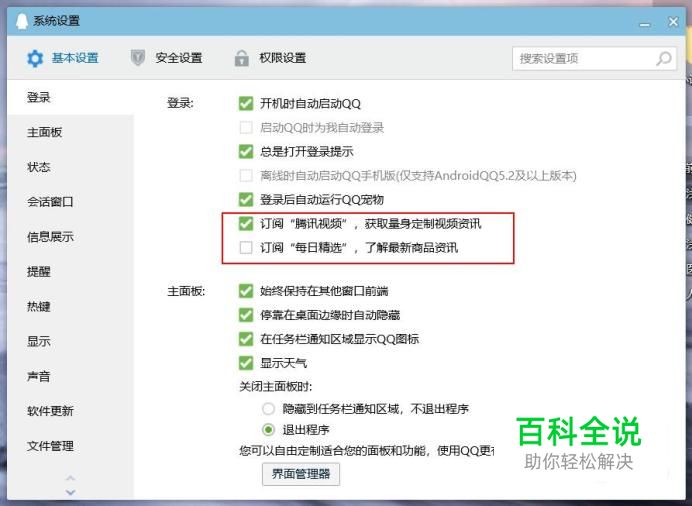Select 登录 in the sidebar
This screenshot has width=692, height=506.
70,97
